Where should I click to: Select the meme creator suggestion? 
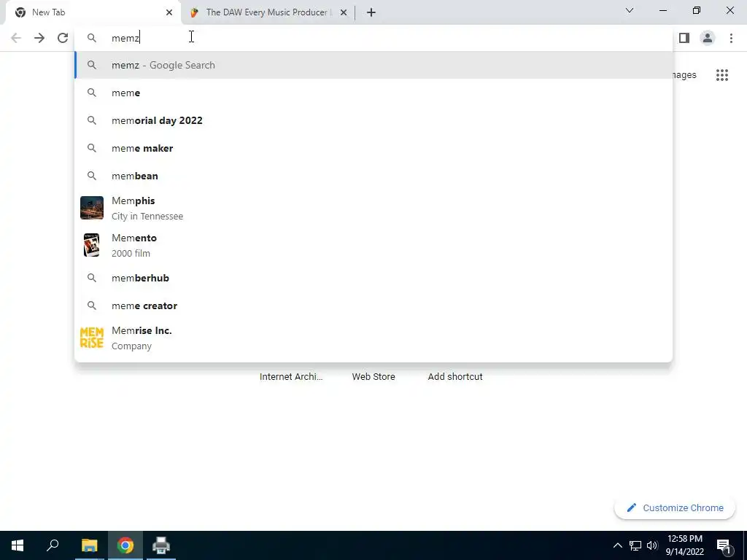(x=373, y=306)
